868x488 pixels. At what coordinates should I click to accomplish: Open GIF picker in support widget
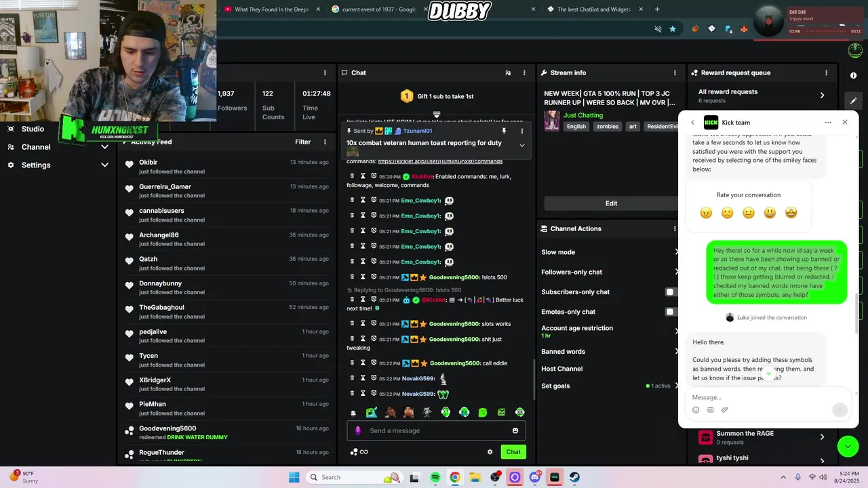click(710, 410)
